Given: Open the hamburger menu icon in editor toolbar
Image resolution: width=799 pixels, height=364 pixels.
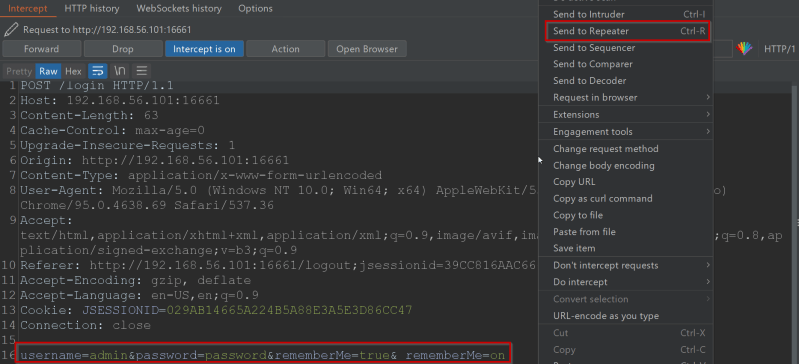Looking at the screenshot, I should 142,71.
